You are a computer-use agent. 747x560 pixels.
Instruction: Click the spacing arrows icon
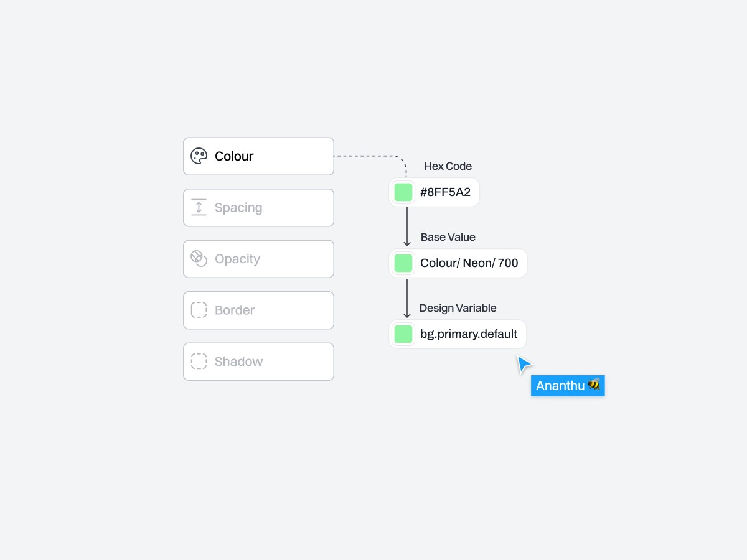point(199,207)
